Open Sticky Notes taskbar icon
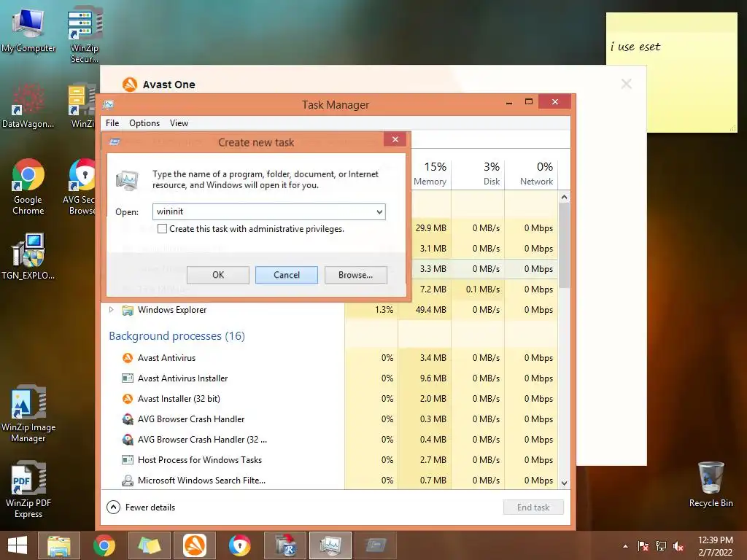Image resolution: width=747 pixels, height=560 pixels. [149, 545]
